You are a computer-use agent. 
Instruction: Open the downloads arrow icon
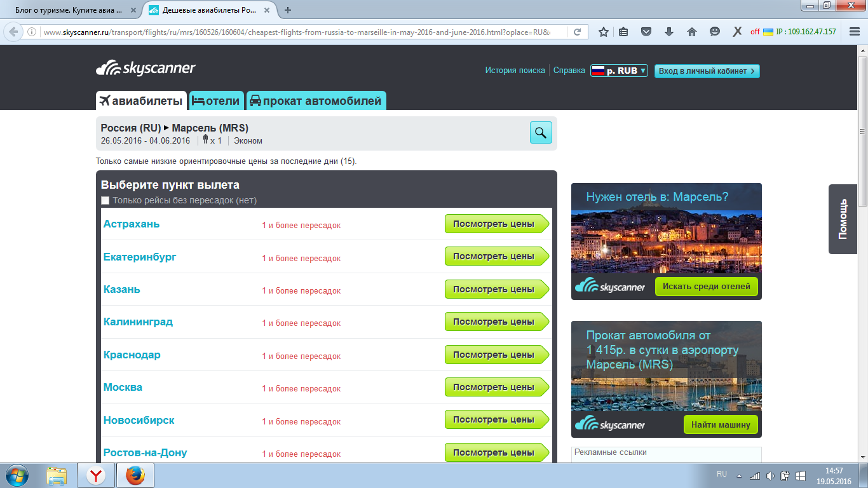[x=669, y=32]
